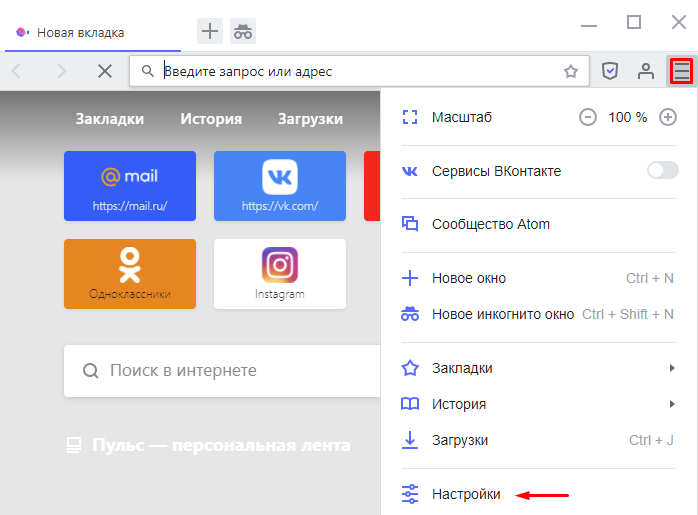This screenshot has height=515, width=698.
Task: Open the protection shield icon
Action: coord(610,71)
